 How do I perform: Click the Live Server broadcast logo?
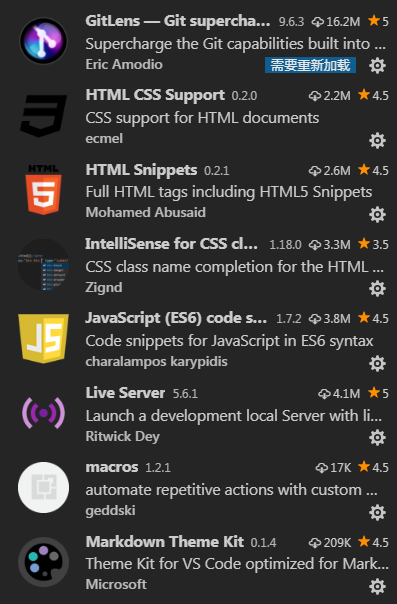coord(44,413)
